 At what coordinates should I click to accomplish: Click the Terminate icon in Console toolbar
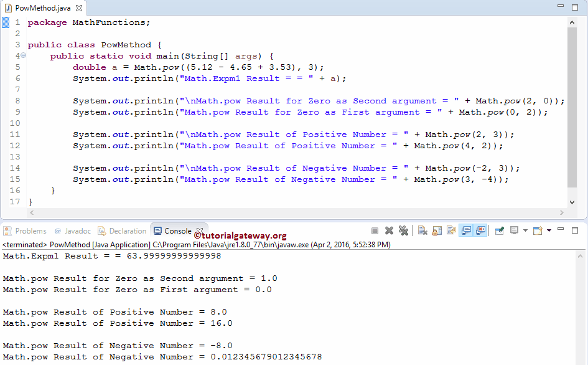point(375,230)
